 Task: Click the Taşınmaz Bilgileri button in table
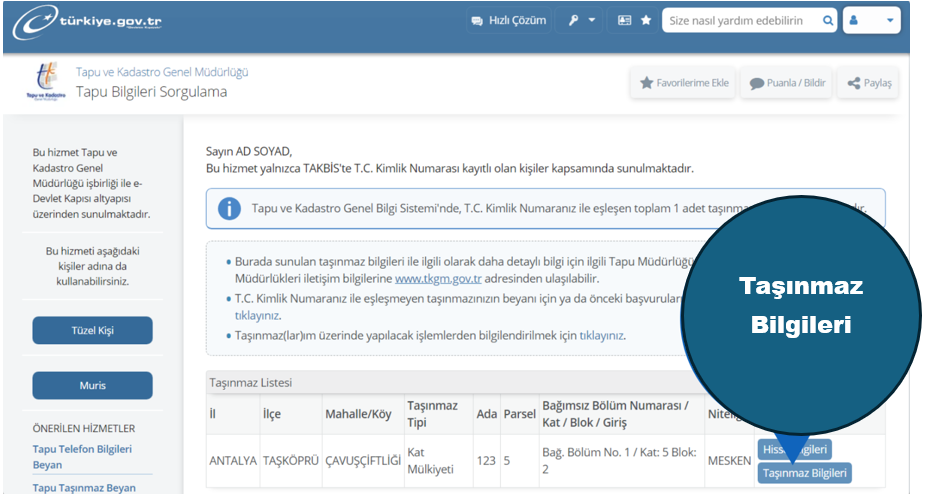804,473
